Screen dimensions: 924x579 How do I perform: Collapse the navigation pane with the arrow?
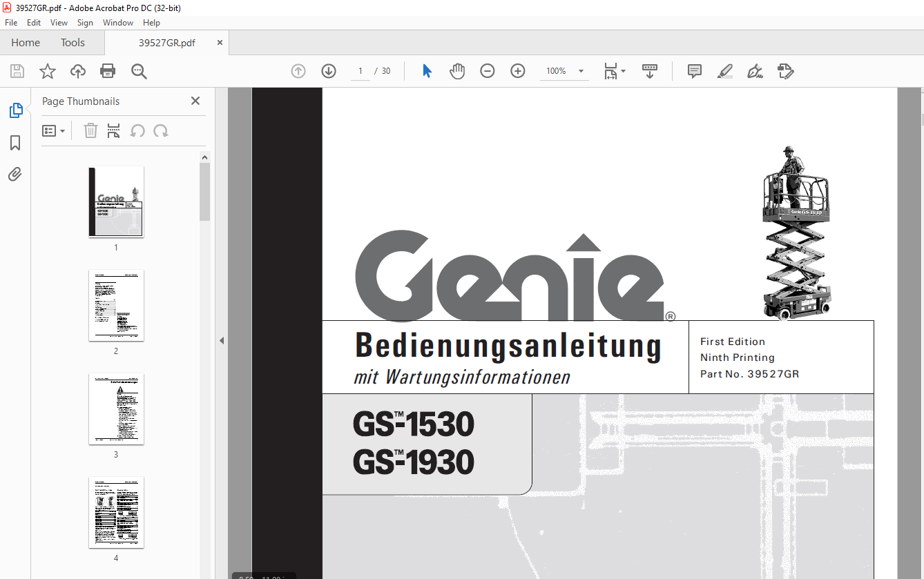tap(222, 340)
